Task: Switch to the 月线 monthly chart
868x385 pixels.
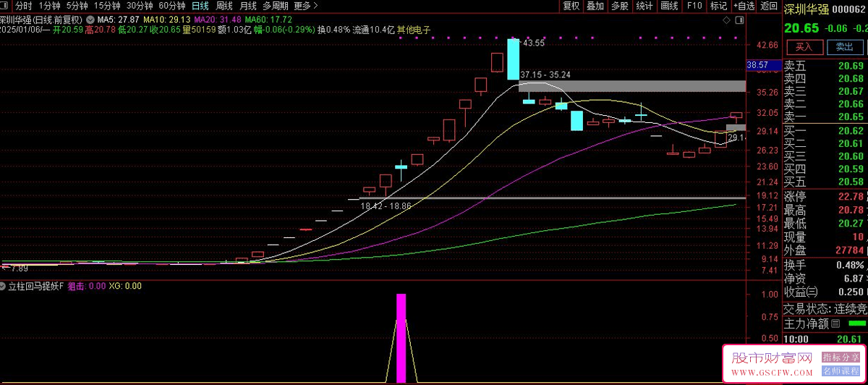Action: [247, 5]
